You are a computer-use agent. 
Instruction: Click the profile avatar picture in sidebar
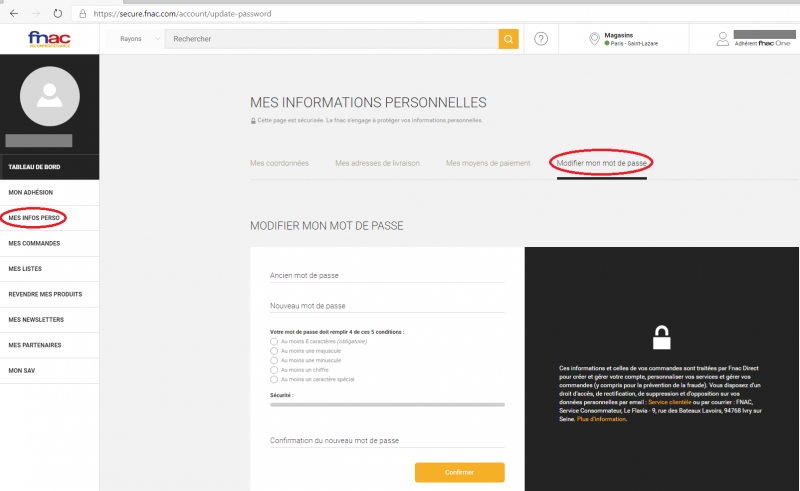tap(49, 96)
